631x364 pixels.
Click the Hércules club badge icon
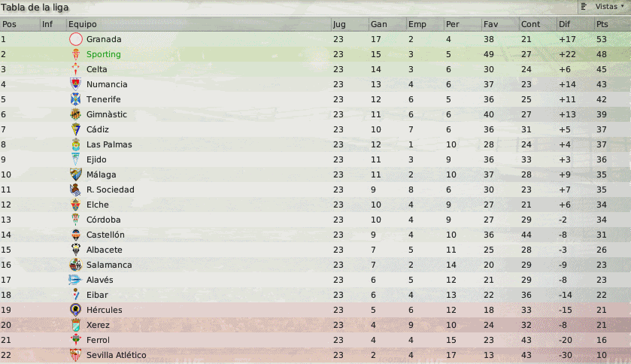point(75,310)
